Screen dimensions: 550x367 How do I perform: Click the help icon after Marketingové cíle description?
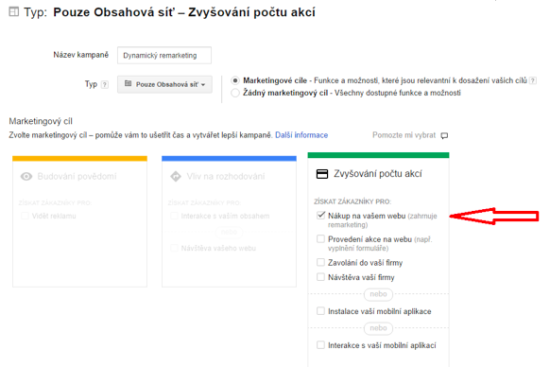[x=533, y=81]
